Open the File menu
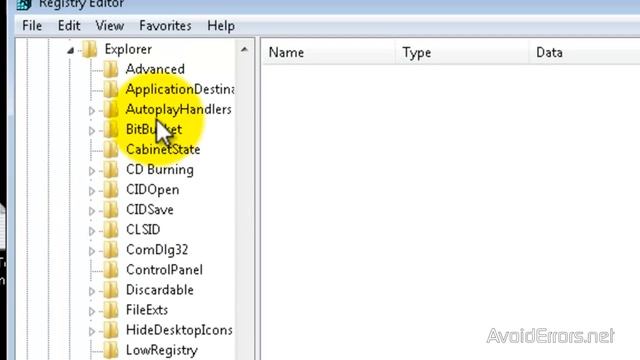640x360 pixels. (x=32, y=26)
